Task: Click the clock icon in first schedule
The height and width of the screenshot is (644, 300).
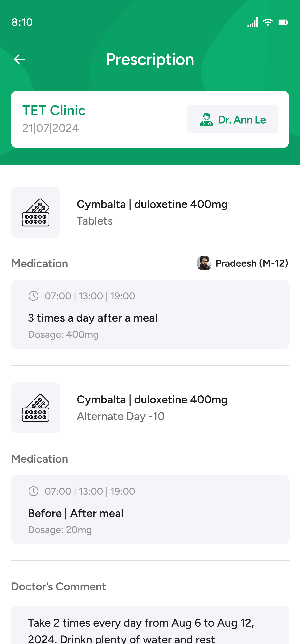Action: pos(33,296)
